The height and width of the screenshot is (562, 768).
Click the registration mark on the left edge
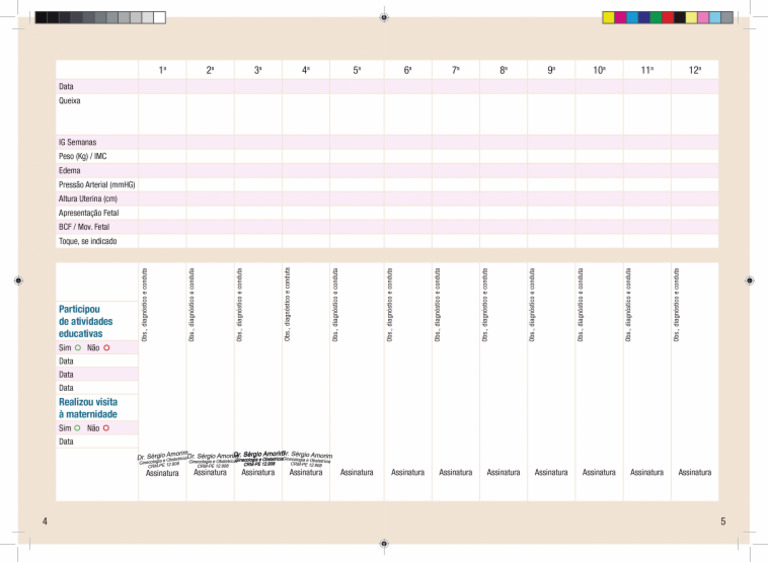19,281
